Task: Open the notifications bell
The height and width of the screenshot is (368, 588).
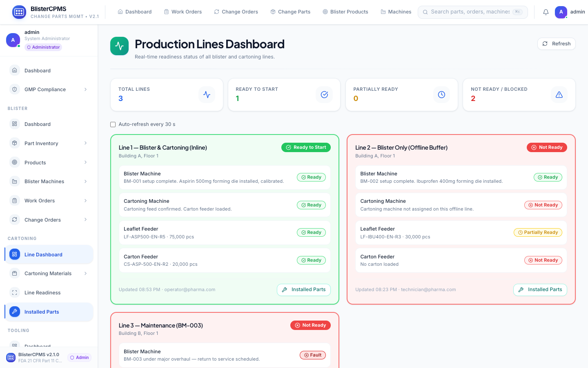Action: [546, 12]
